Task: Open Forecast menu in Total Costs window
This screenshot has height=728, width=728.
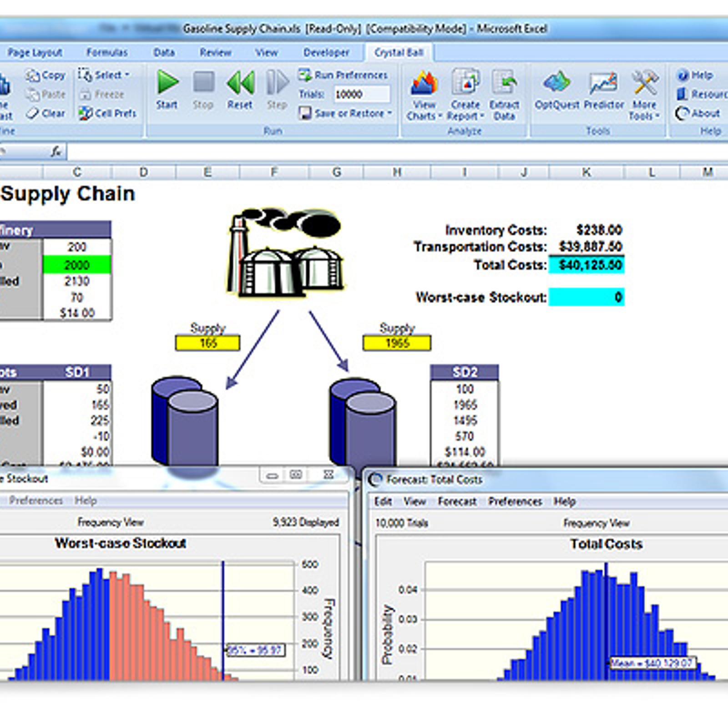Action: point(457,501)
